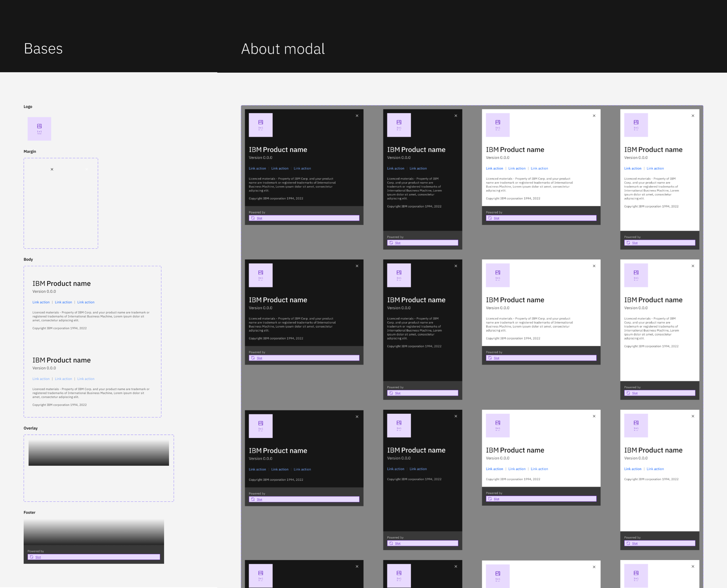Close the dark narrow copyright-only modal with links
Image resolution: width=727 pixels, height=588 pixels.
[456, 416]
